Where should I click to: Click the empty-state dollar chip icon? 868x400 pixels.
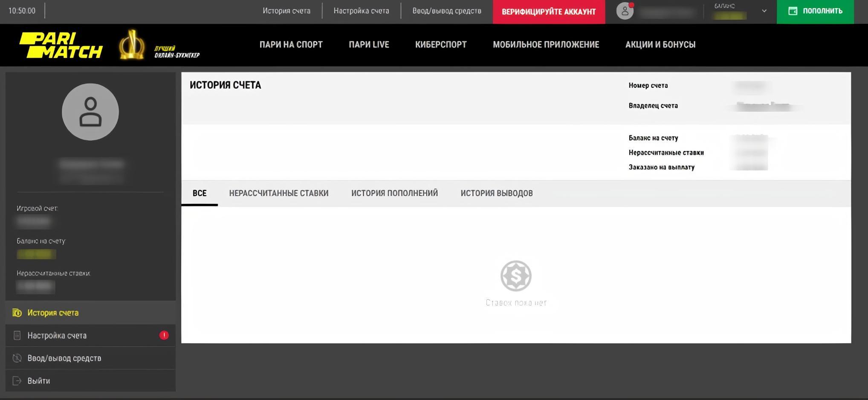click(516, 276)
